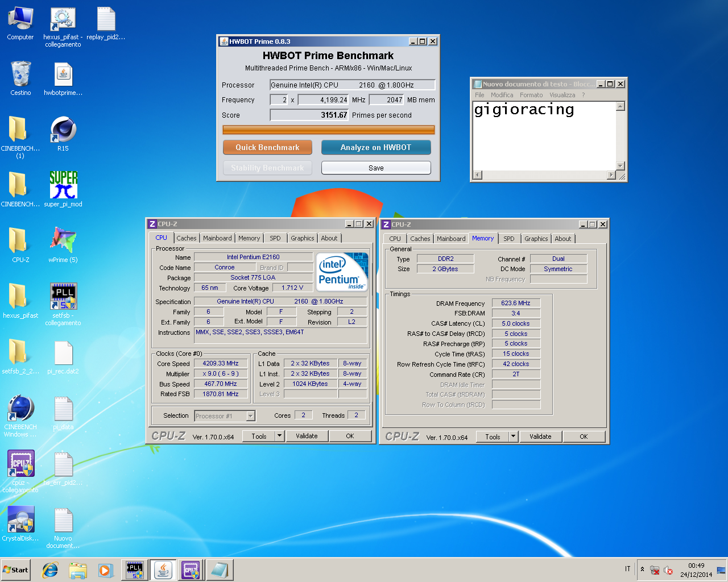Open the setfsb_2_2 folder
Image resolution: width=728 pixels, height=582 pixels.
pyautogui.click(x=20, y=357)
